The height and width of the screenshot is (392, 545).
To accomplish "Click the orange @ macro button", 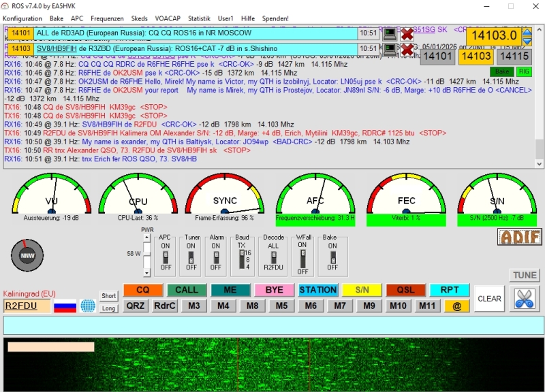I will tap(456, 306).
